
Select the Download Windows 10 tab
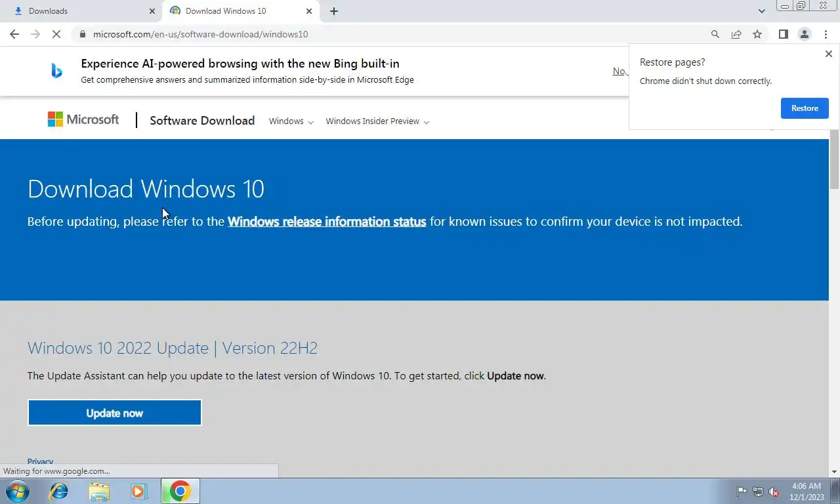tap(240, 11)
